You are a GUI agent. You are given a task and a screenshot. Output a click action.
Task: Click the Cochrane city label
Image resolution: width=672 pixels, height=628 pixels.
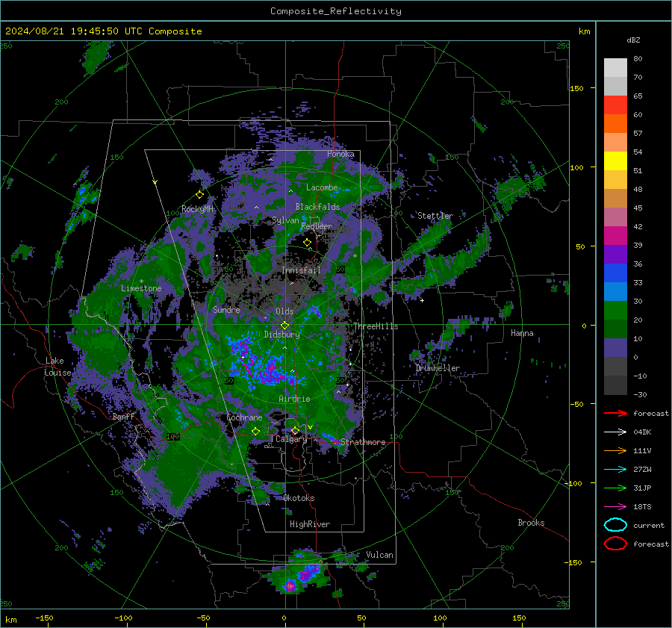244,417
